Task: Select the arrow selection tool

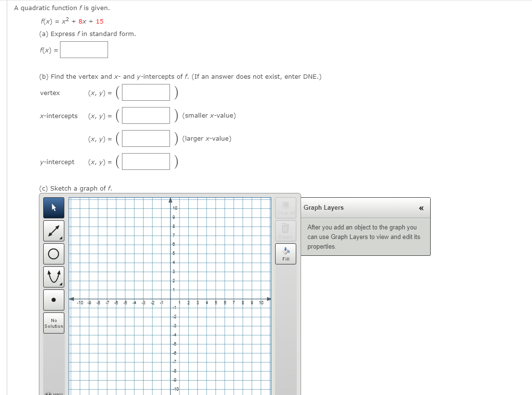Action: (x=53, y=207)
